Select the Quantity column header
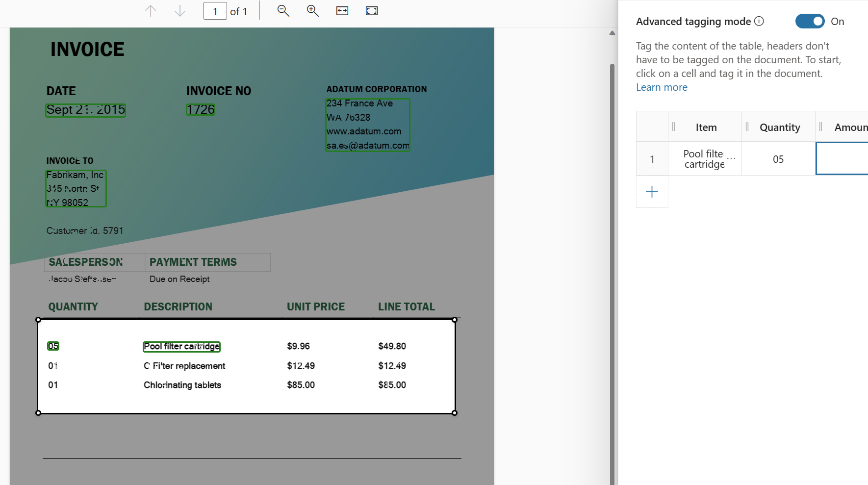 tap(779, 128)
